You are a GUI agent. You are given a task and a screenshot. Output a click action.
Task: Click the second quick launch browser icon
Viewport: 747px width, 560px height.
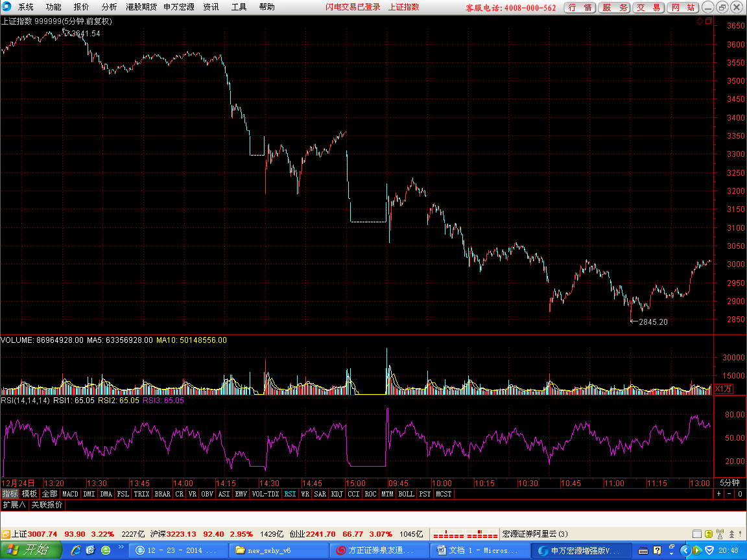click(x=91, y=550)
